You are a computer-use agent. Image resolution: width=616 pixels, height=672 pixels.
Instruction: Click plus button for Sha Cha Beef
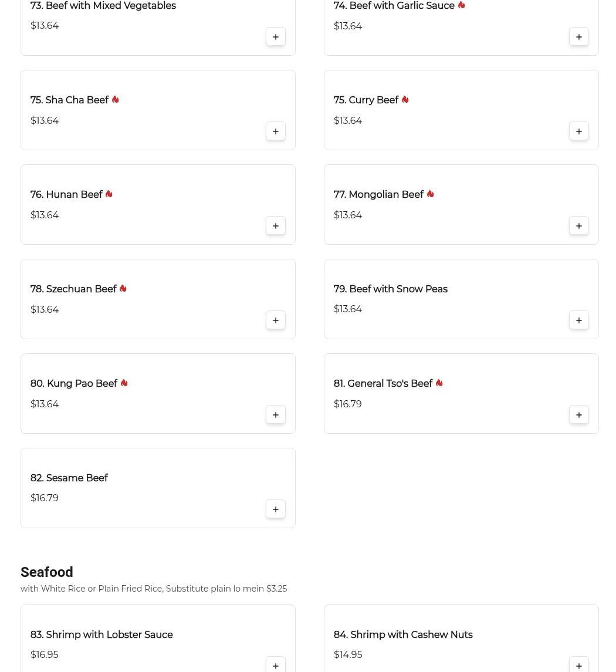[276, 131]
